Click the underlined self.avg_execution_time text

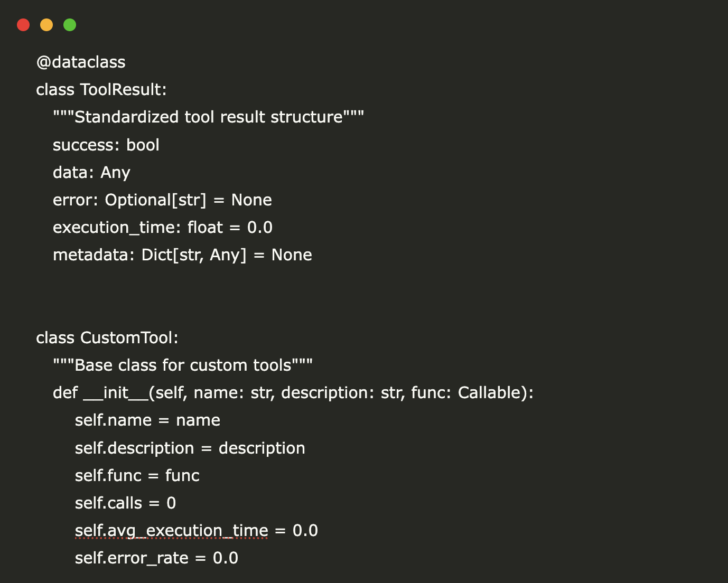[171, 531]
